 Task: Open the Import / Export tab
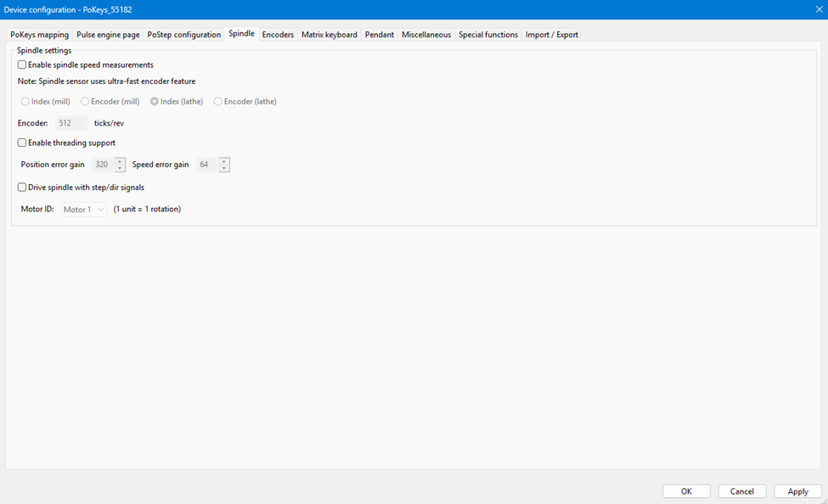click(x=552, y=35)
